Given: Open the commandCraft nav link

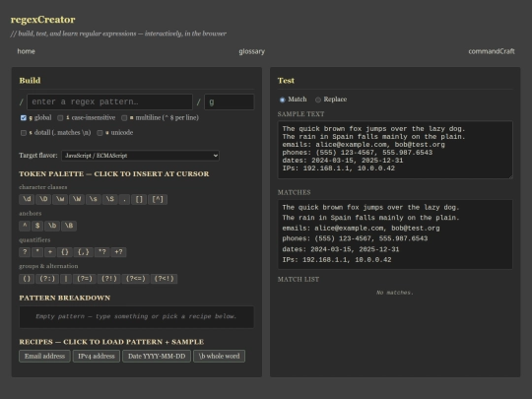Looking at the screenshot, I should coord(492,51).
